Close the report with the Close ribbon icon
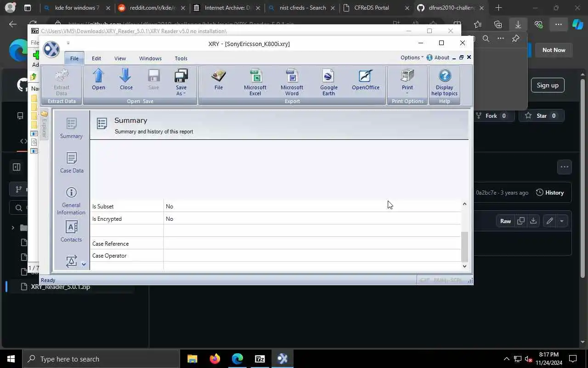The height and width of the screenshot is (368, 588). 126,79
